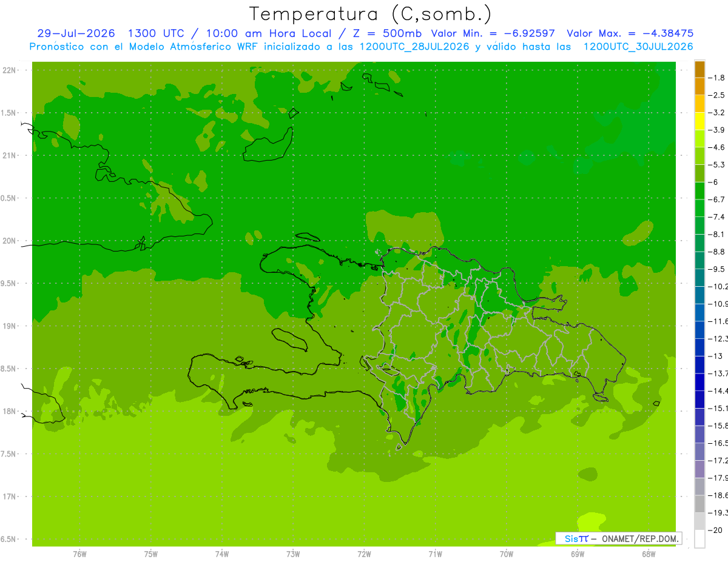The width and height of the screenshot is (728, 562).
Task: Click the green swatch between -6 and -6.7
Action: click(699, 191)
